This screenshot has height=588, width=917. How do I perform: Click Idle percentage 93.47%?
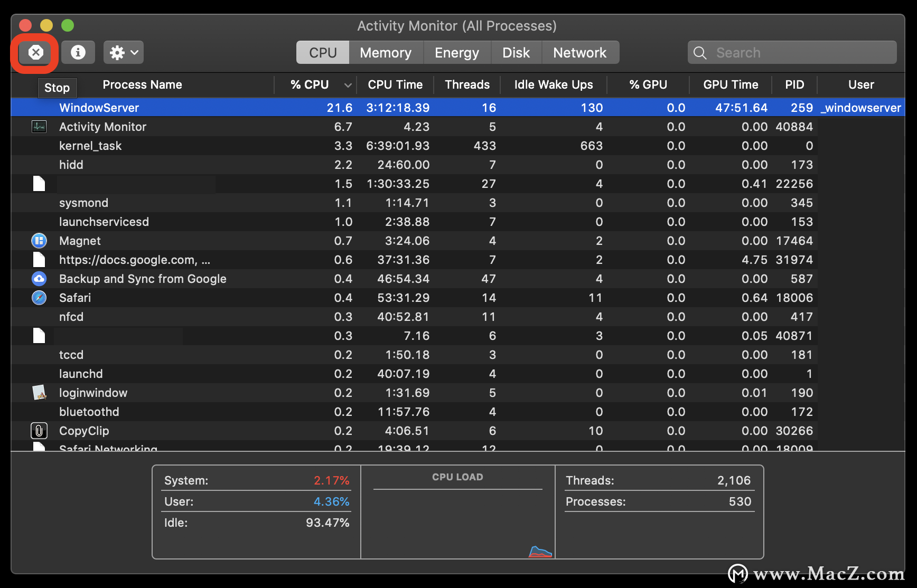pyautogui.click(x=327, y=523)
